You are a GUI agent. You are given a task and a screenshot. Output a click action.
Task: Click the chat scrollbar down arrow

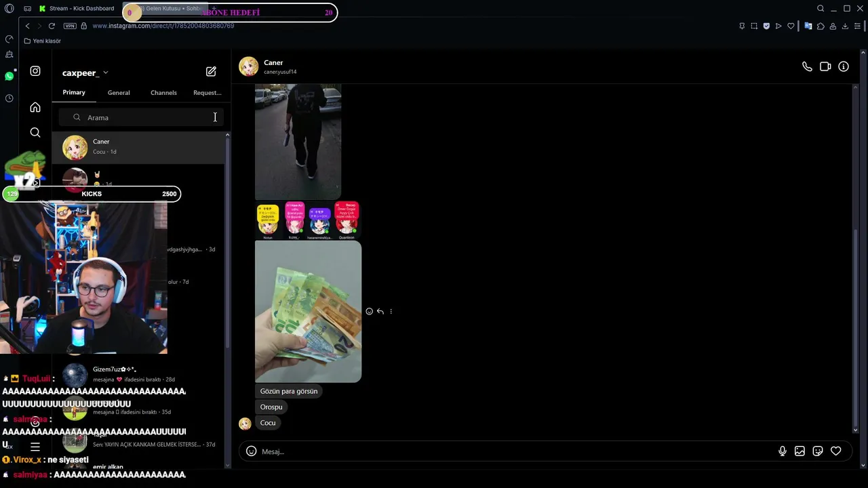[x=855, y=430]
